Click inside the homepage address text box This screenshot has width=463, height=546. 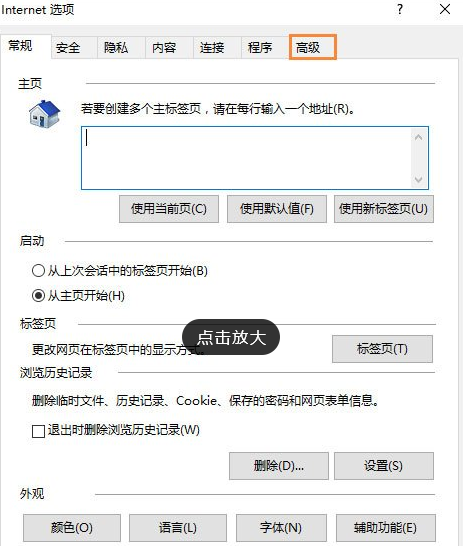click(x=246, y=158)
